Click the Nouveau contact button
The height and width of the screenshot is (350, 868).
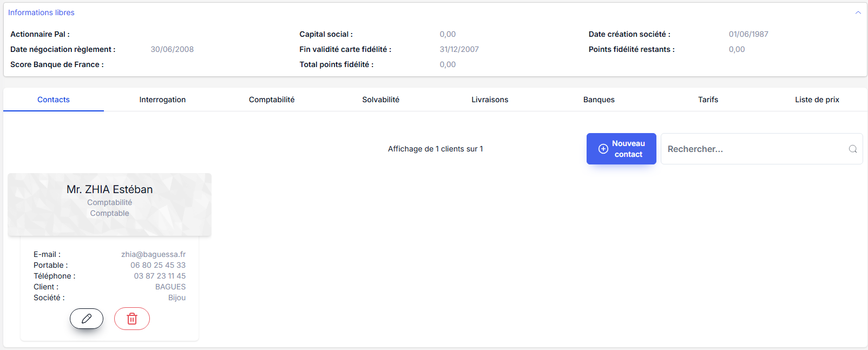621,149
